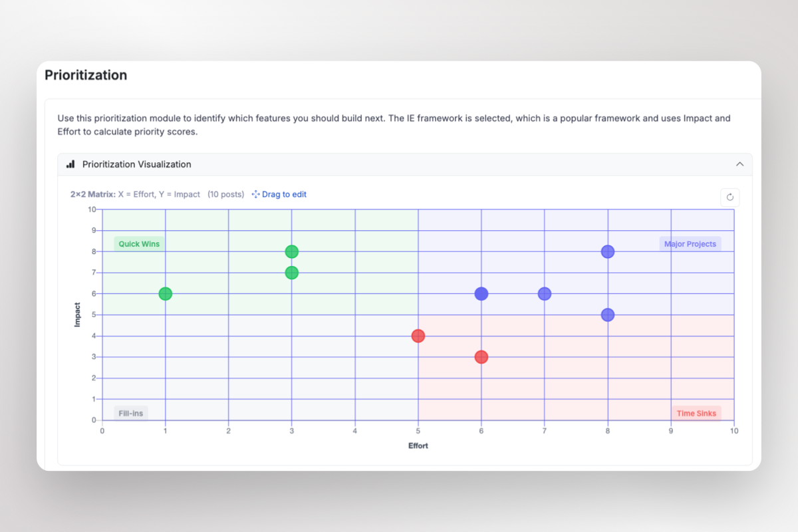Screen dimensions: 798x532
Task: Click the four-arrow move icon before Drag to edit
Action: (x=255, y=194)
